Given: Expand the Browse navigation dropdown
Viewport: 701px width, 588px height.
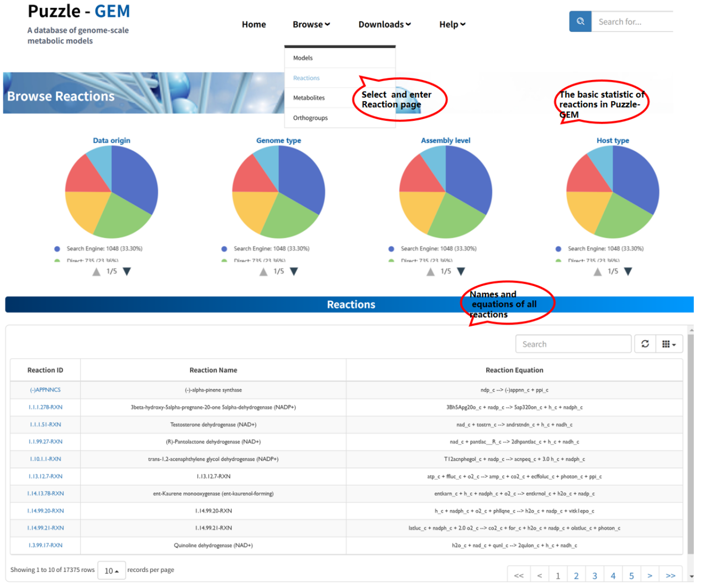Looking at the screenshot, I should point(311,24).
